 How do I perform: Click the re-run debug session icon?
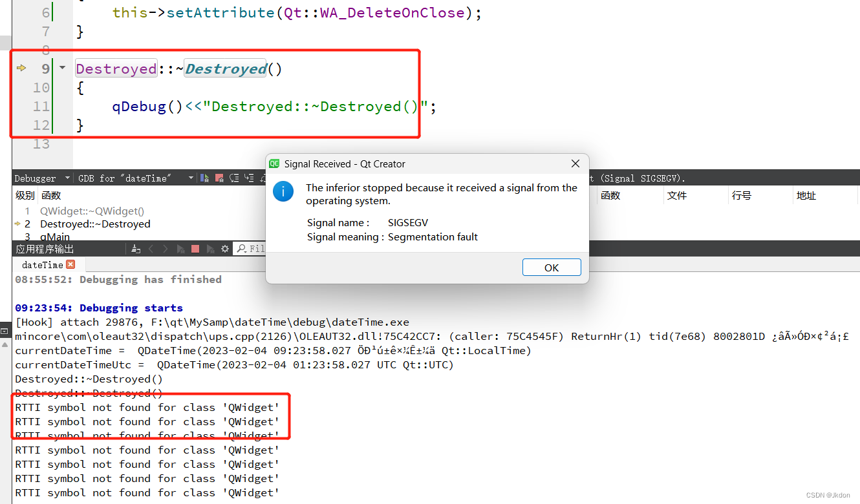[211, 248]
